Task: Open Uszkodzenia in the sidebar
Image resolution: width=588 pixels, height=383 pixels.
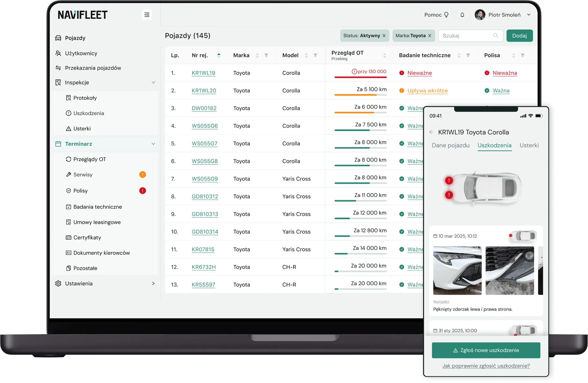Action: tap(85, 113)
